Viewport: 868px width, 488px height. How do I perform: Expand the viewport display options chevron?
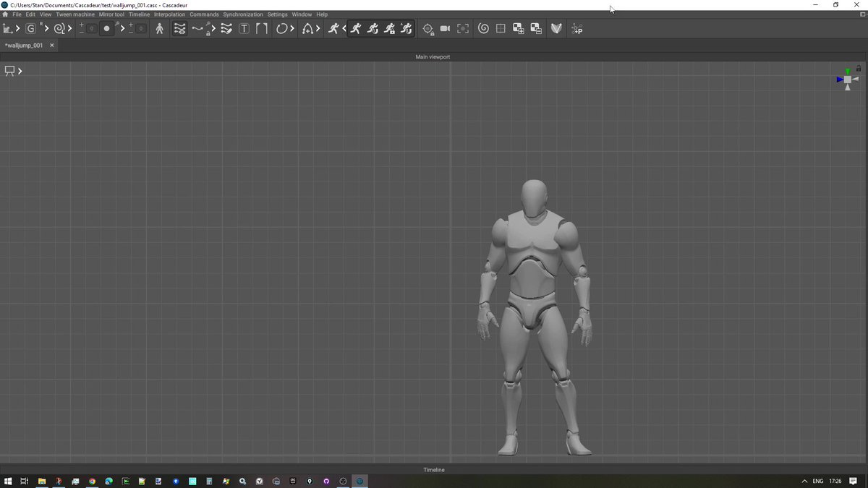tap(20, 71)
